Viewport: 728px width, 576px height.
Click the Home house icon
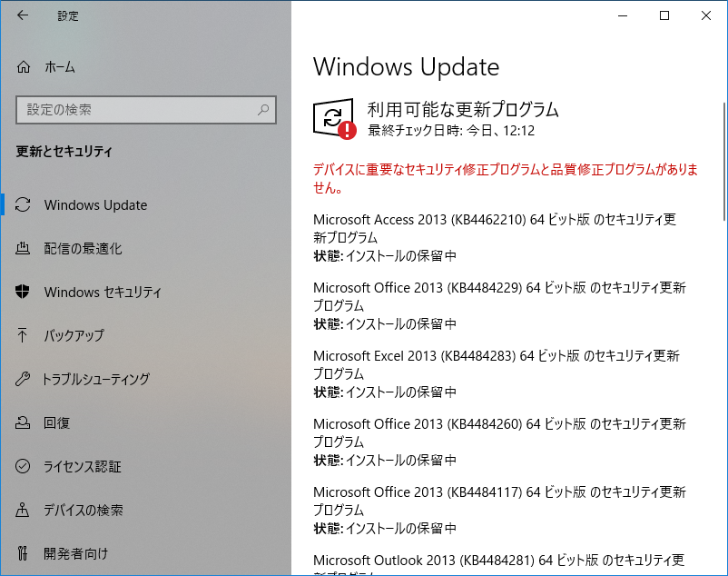24,67
